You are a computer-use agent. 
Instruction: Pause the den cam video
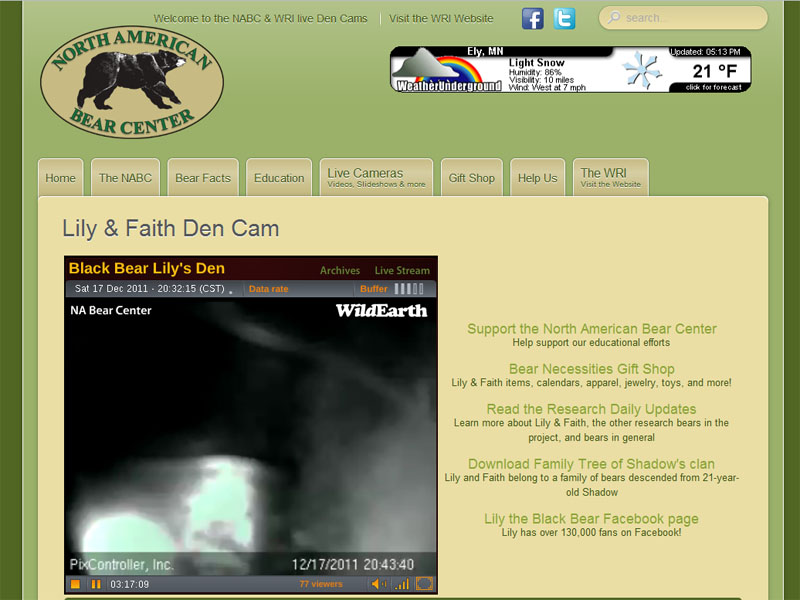(x=96, y=584)
